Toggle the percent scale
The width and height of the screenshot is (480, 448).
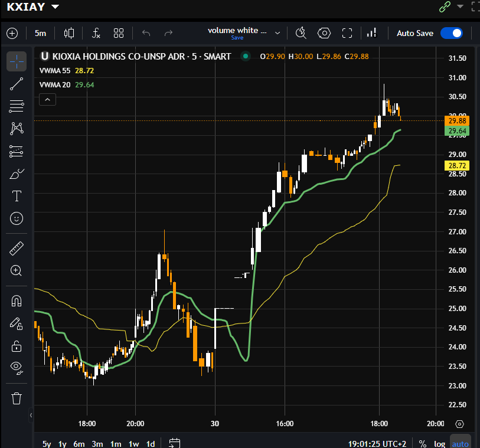click(423, 444)
